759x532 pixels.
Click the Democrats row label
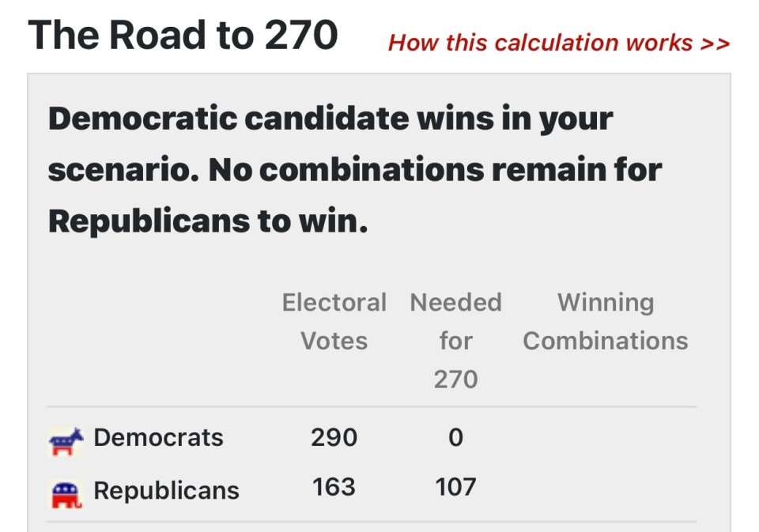coord(158,438)
